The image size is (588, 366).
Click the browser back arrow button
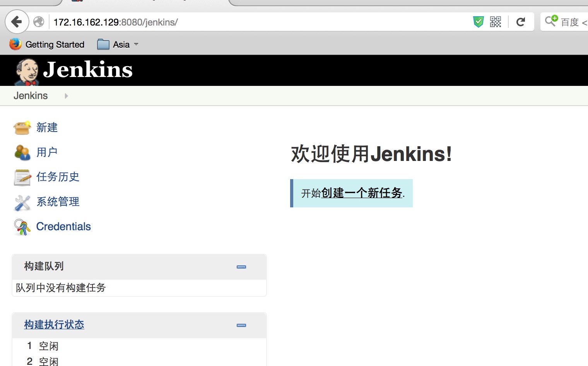click(17, 22)
